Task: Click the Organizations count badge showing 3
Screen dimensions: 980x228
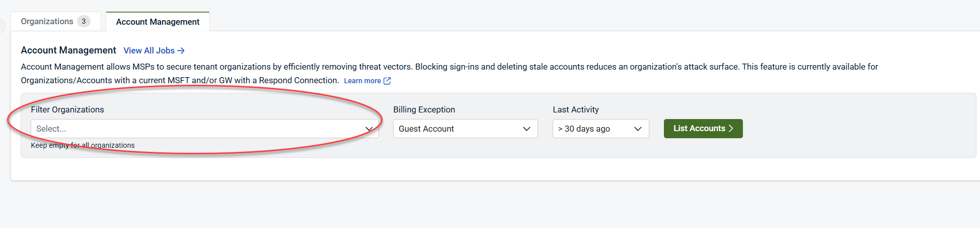Action: 84,22
